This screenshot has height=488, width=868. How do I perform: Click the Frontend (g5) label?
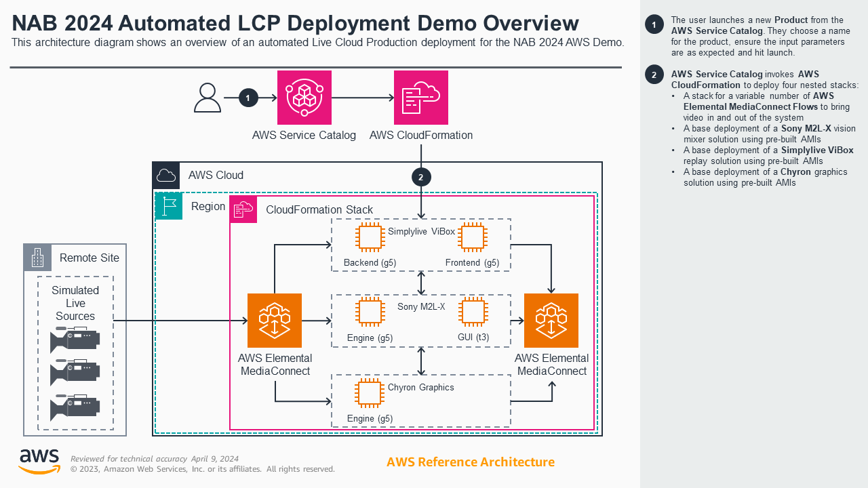(x=473, y=263)
